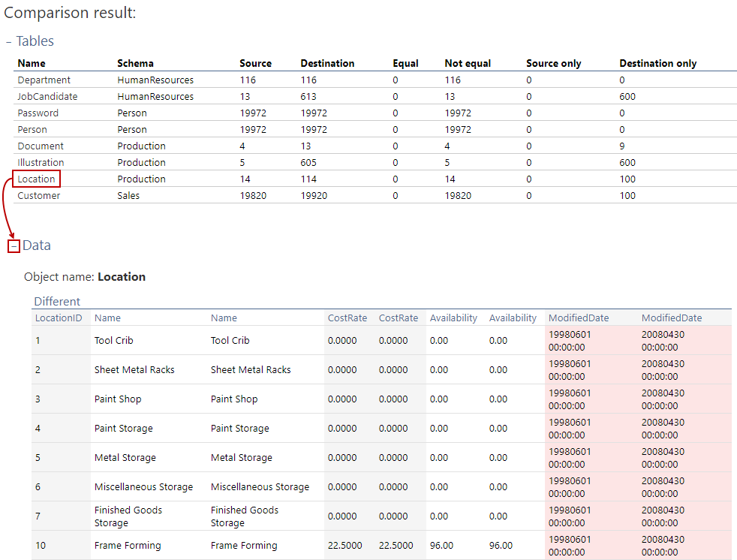Click the first ModifiedDate column header

(579, 318)
